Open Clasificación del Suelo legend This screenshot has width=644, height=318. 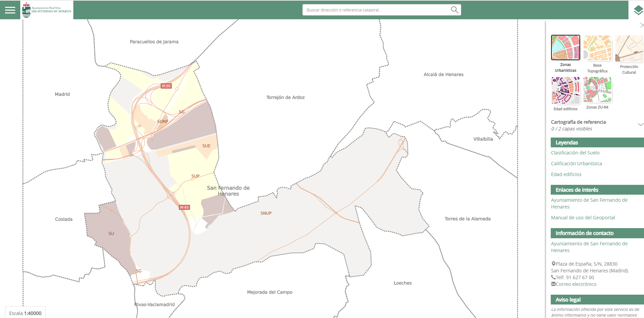pyautogui.click(x=575, y=153)
